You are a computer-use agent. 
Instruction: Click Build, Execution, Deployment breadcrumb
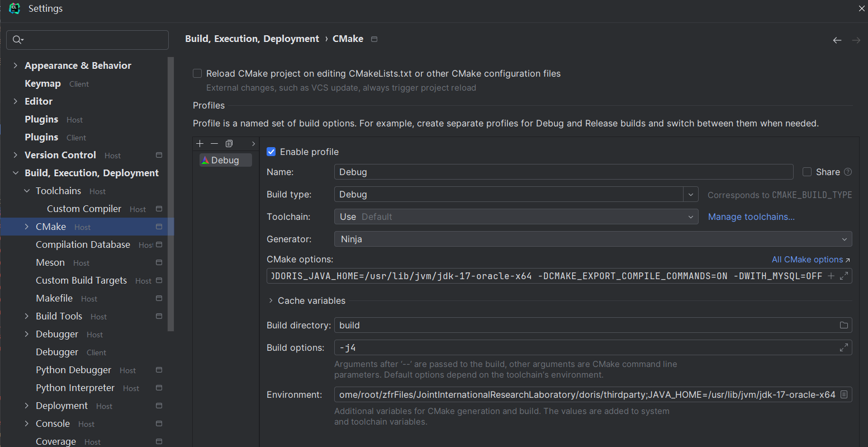pyautogui.click(x=252, y=39)
